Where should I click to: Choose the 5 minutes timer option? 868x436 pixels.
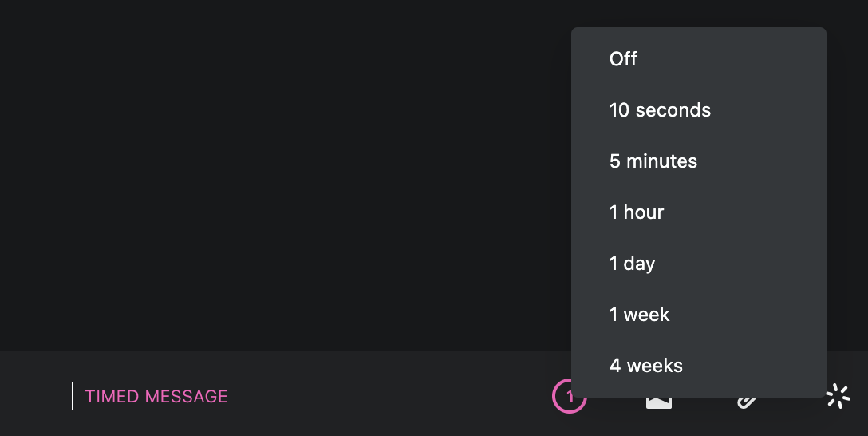pos(653,161)
